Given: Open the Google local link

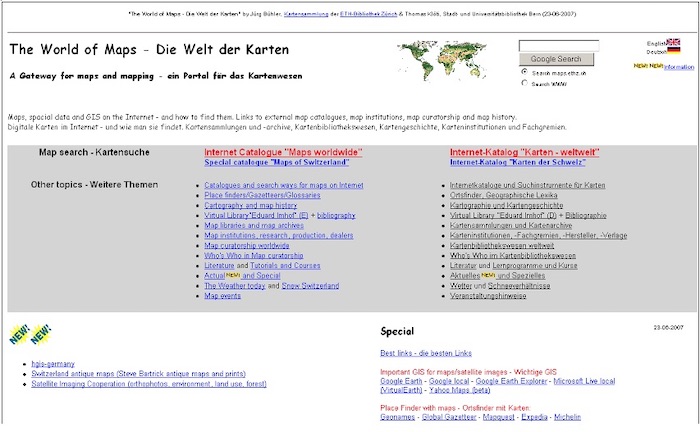Looking at the screenshot, I should 449,381.
